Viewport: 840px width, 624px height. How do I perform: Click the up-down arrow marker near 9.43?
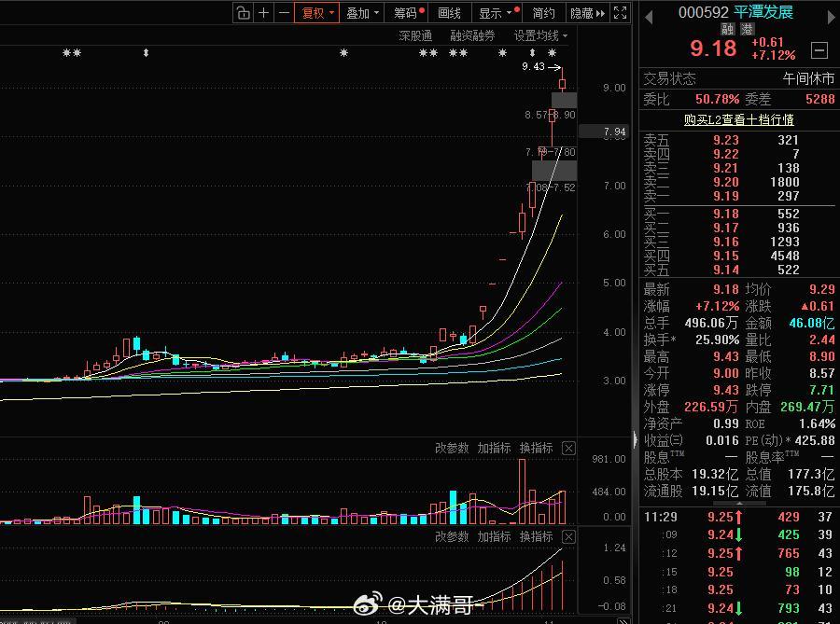click(x=532, y=53)
